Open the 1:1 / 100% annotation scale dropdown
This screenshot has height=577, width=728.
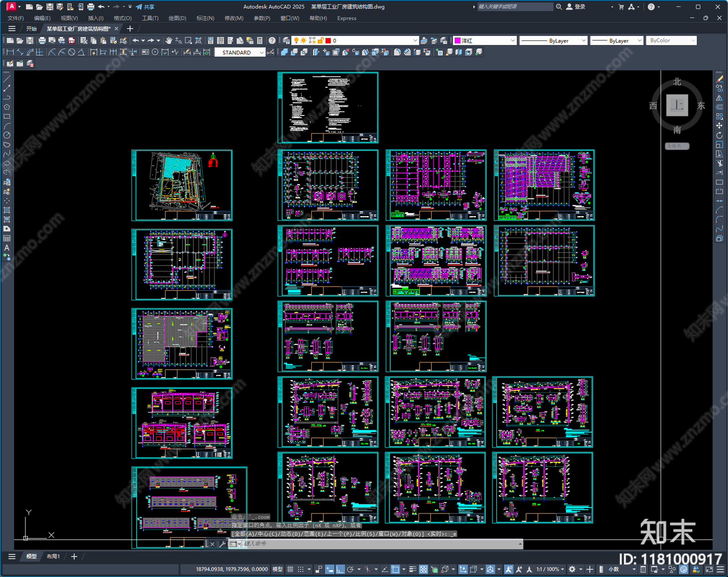click(550, 569)
